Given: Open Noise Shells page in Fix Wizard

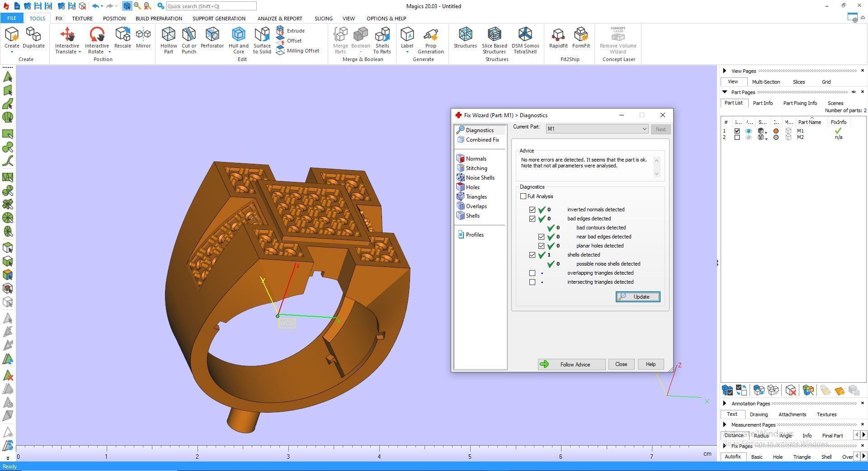Looking at the screenshot, I should coord(476,178).
